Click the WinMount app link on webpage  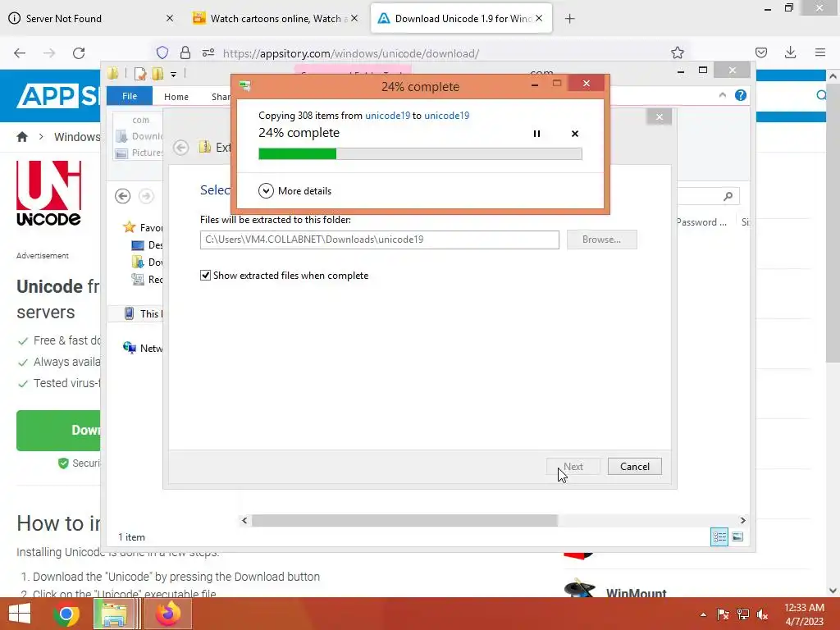coord(636,592)
